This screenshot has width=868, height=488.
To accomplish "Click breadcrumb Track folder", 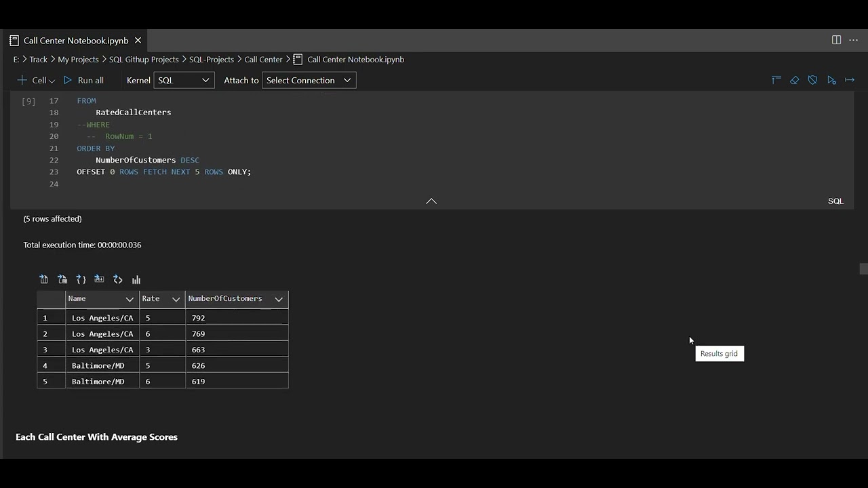I will [38, 60].
